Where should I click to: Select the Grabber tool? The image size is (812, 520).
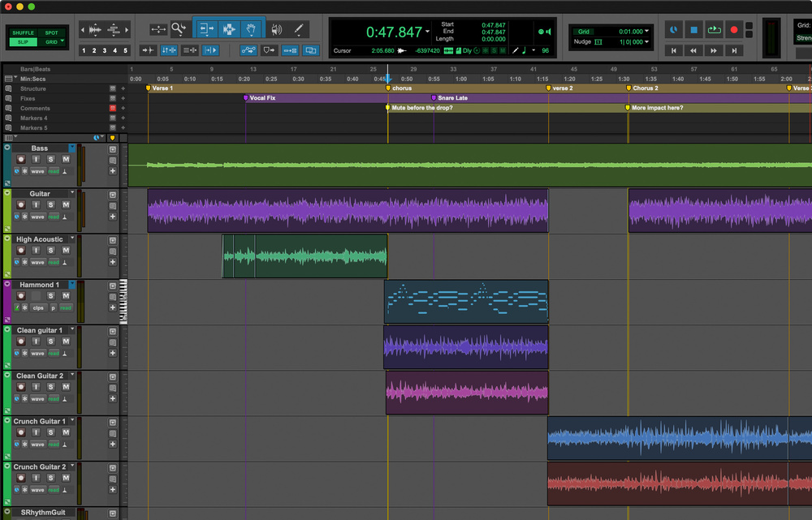point(251,28)
